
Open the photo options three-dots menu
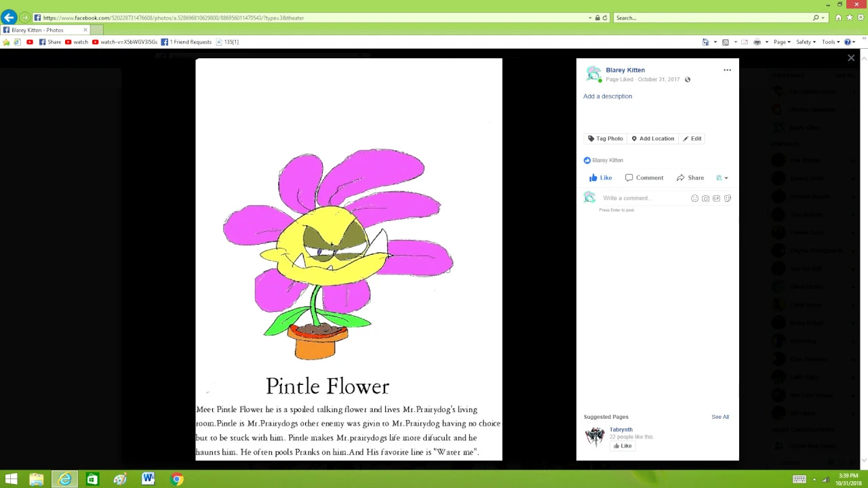click(x=727, y=70)
